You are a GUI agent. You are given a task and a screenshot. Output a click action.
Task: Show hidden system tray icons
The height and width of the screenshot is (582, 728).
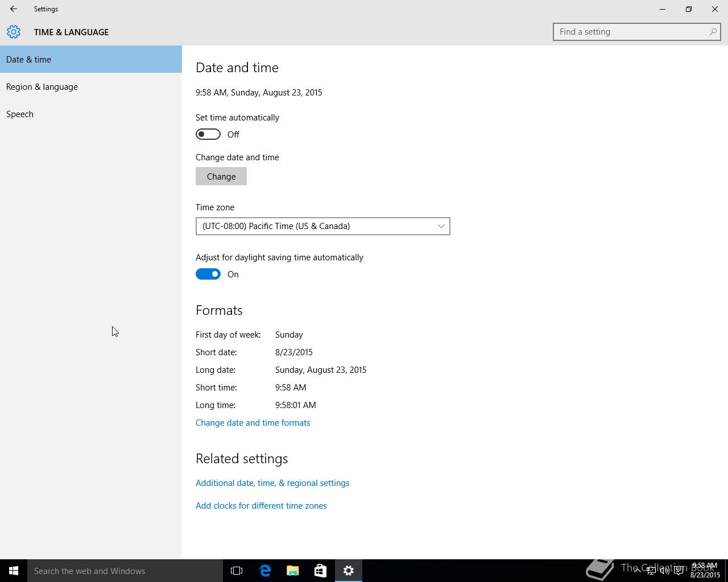point(637,571)
